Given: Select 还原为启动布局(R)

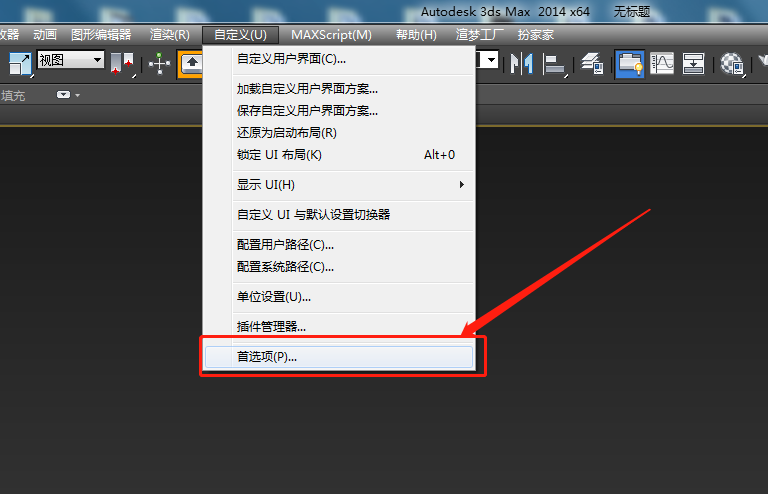Looking at the screenshot, I should pyautogui.click(x=339, y=133).
